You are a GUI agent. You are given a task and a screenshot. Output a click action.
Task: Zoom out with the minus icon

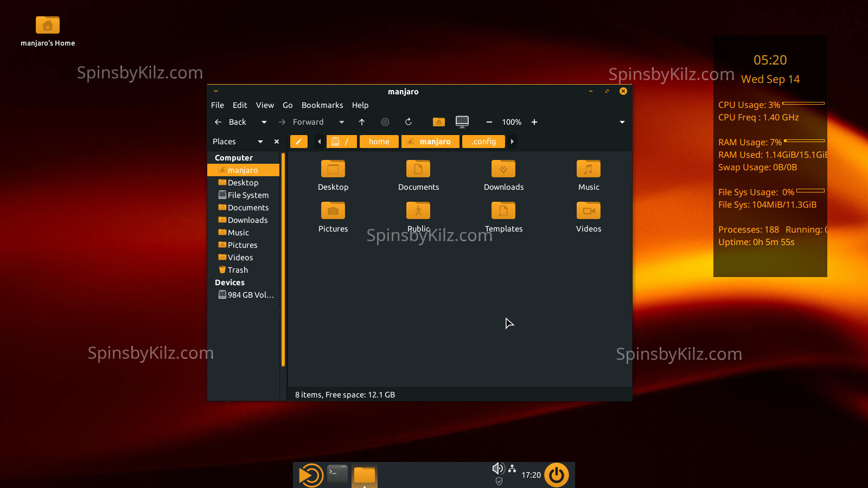(489, 122)
